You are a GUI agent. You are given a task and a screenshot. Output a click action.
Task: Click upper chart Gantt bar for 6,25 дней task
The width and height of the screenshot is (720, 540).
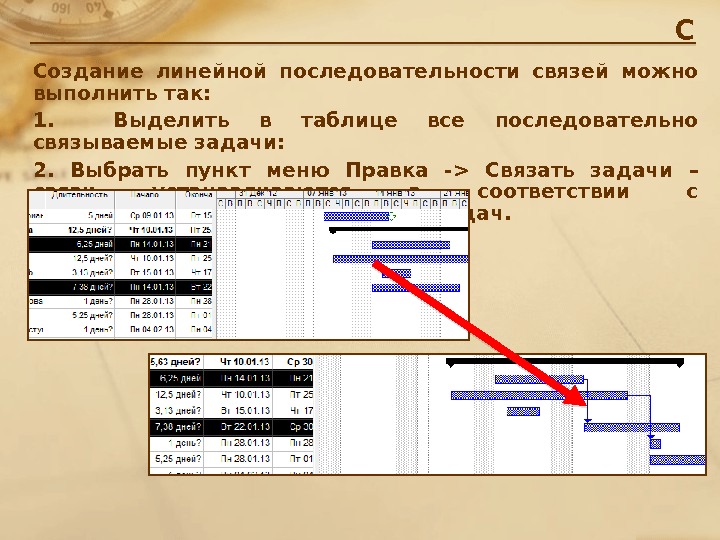click(x=411, y=245)
